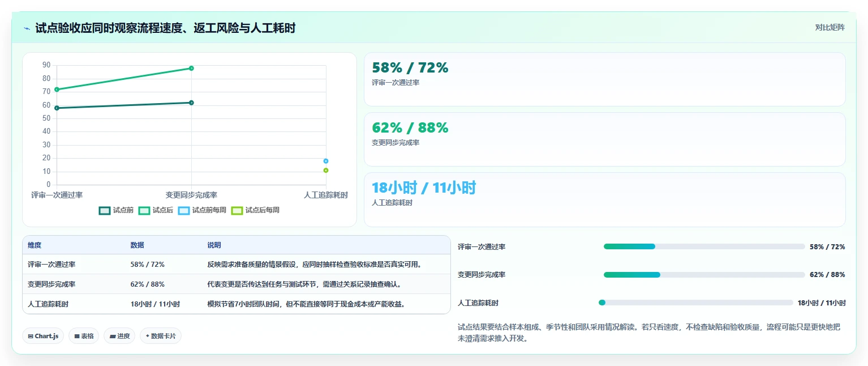
Task: Click 18小时 / 11小时 value right of progress bar
Action: pyautogui.click(x=822, y=303)
